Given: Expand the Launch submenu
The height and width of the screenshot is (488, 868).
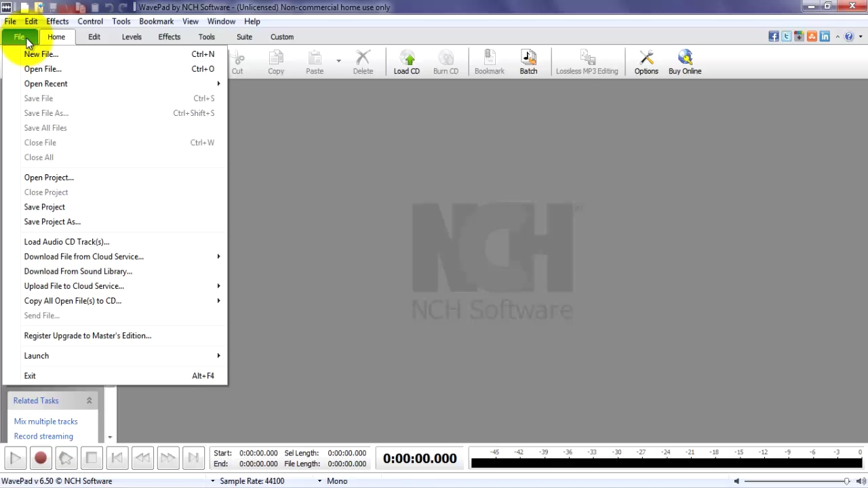Looking at the screenshot, I should pyautogui.click(x=122, y=356).
